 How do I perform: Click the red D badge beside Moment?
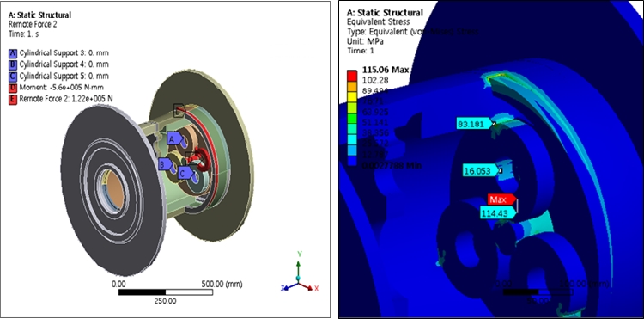point(13,88)
